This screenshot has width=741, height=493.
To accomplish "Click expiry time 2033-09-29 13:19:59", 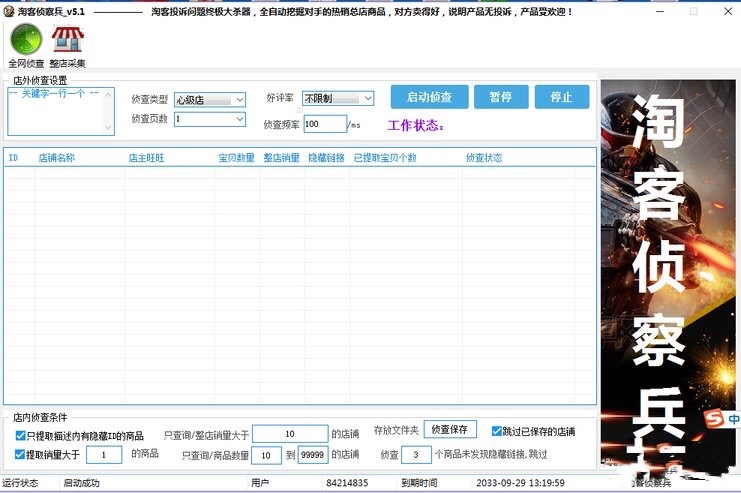I will coord(520,483).
